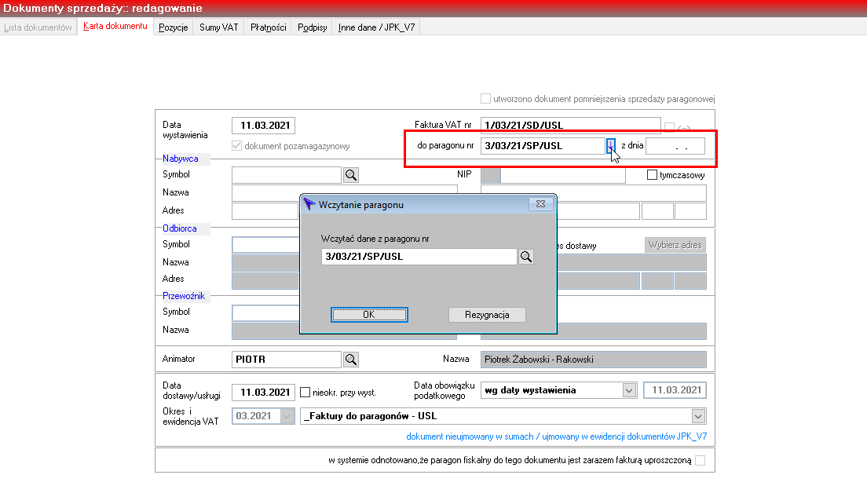
Task: Click the blue arrow icon in dialog title
Action: click(309, 204)
